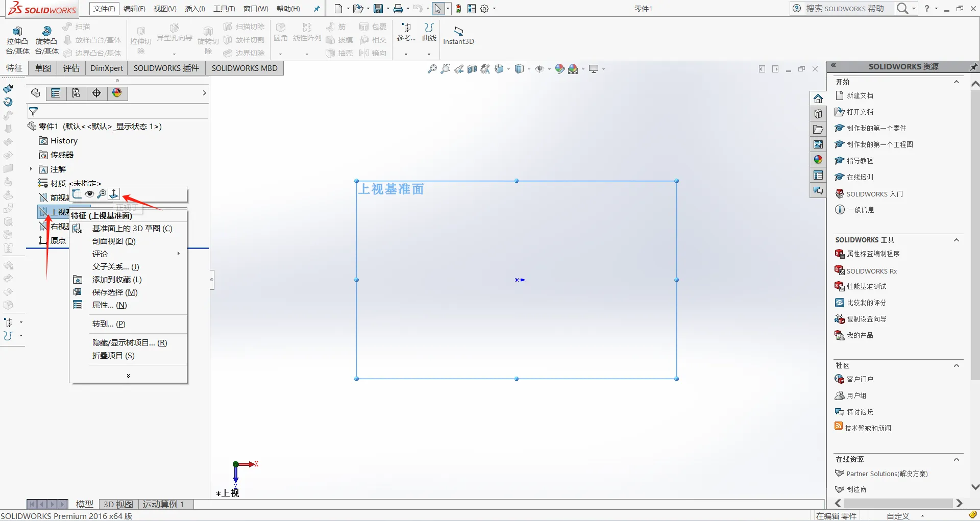Open the 文件(F) menu

pos(104,9)
